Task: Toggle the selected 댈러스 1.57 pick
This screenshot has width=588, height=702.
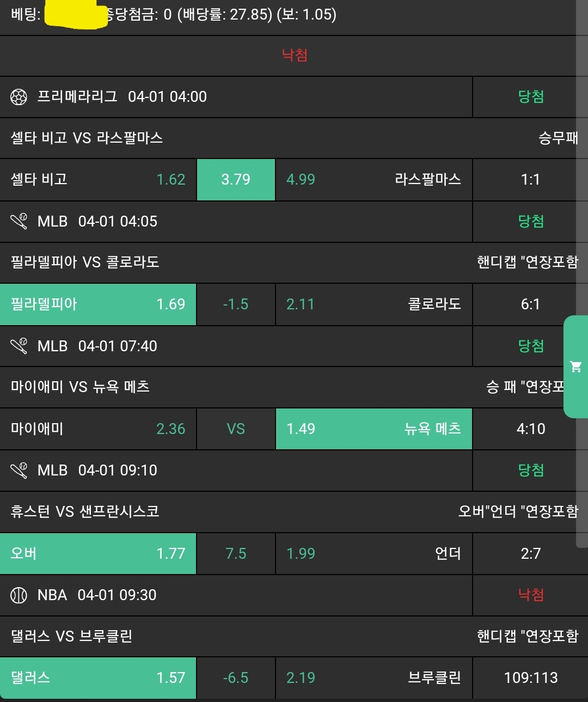Action: pos(98,677)
